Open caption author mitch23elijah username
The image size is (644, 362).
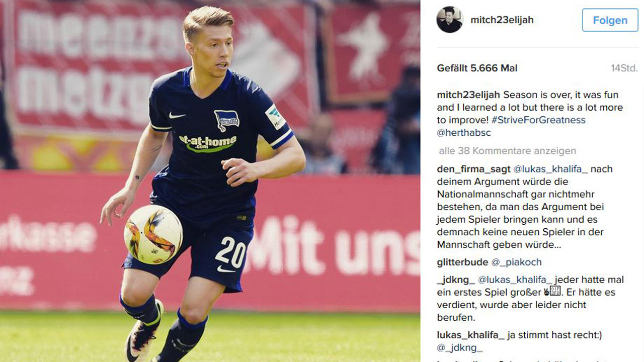(x=468, y=95)
